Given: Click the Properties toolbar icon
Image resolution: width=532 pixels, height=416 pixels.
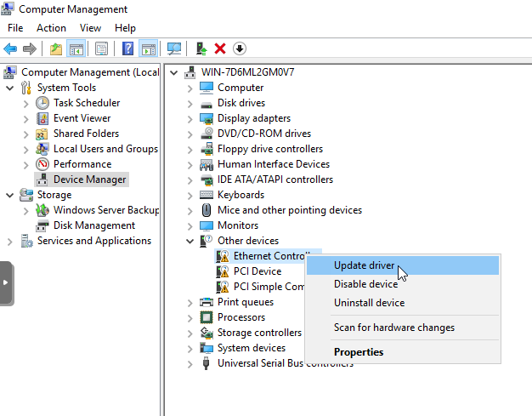Looking at the screenshot, I should pos(101,48).
